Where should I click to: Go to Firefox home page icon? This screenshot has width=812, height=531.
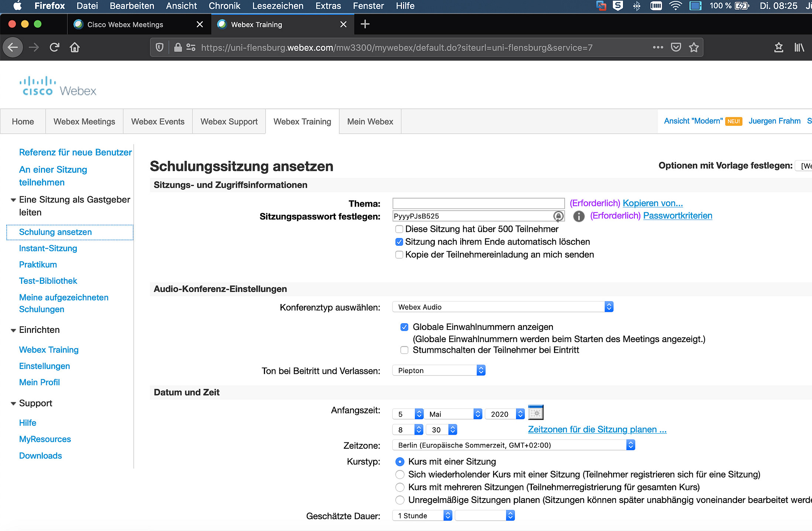[75, 47]
